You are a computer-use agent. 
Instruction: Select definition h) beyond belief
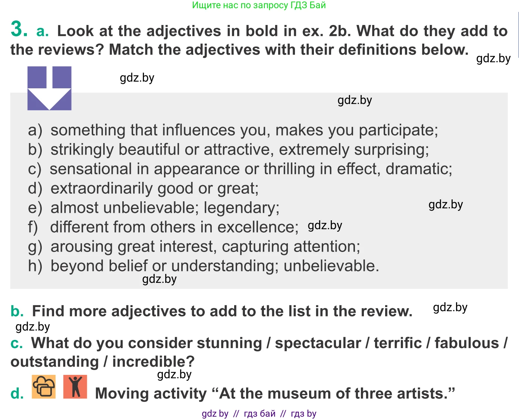pyautogui.click(x=203, y=266)
